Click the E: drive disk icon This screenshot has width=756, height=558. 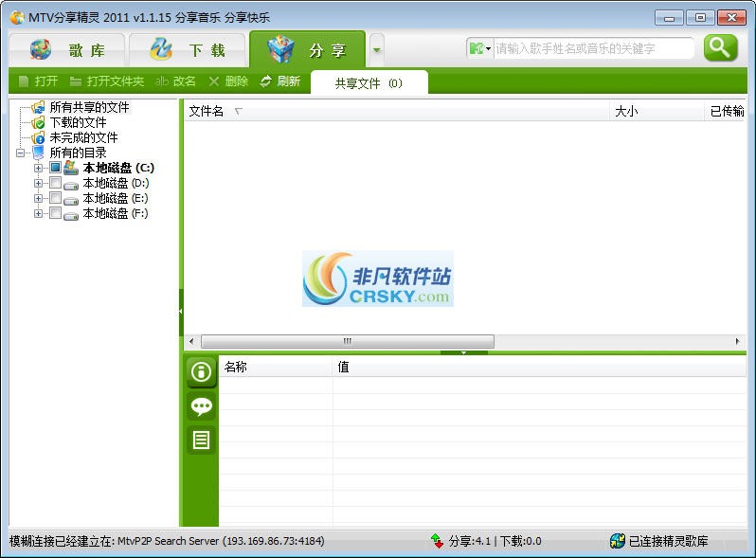71,200
